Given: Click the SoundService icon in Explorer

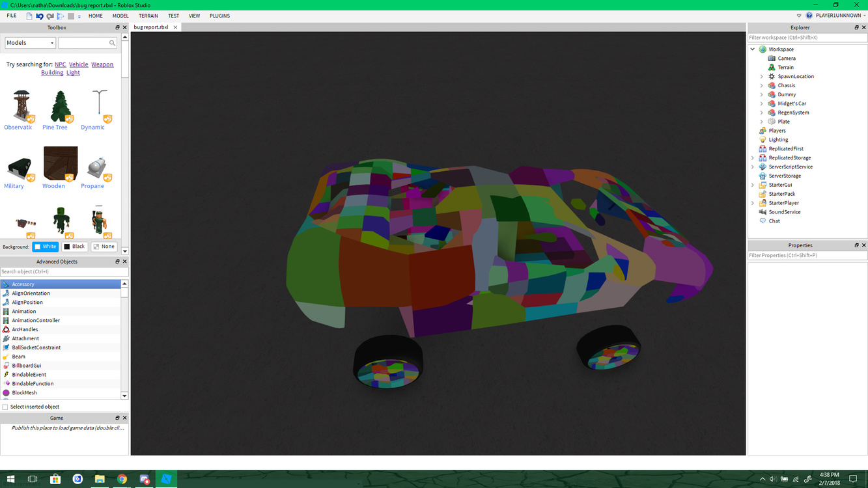Looking at the screenshot, I should [763, 211].
